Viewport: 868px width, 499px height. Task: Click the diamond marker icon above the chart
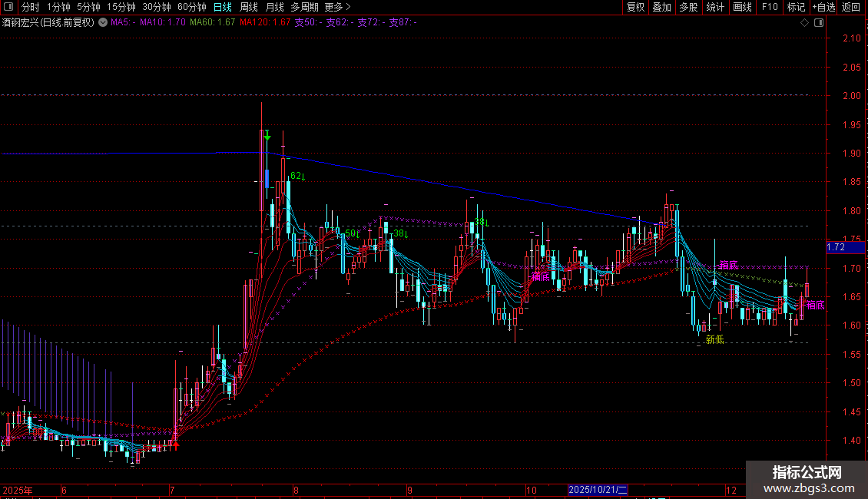pyautogui.click(x=805, y=23)
